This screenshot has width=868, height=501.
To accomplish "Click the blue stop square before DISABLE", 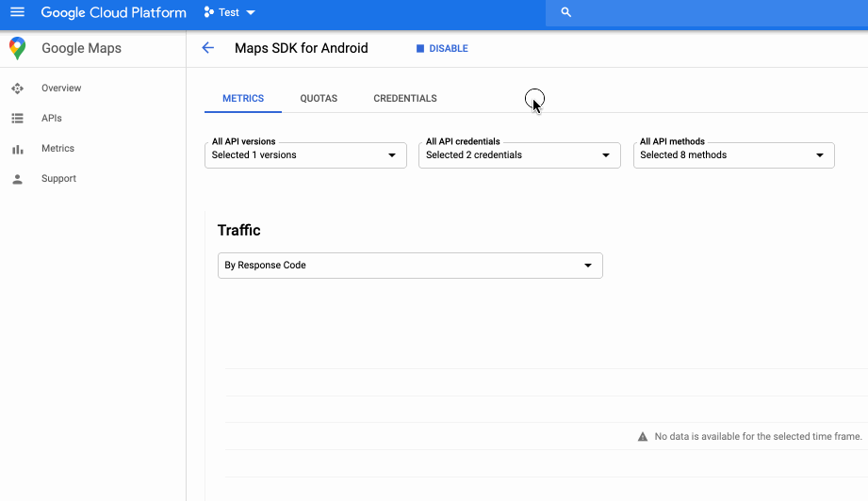I will (420, 49).
